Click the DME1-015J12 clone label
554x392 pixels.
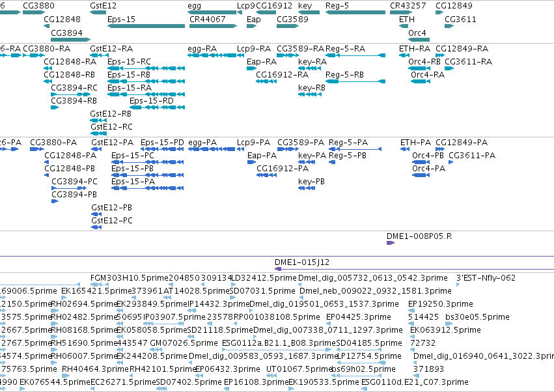coord(301,262)
